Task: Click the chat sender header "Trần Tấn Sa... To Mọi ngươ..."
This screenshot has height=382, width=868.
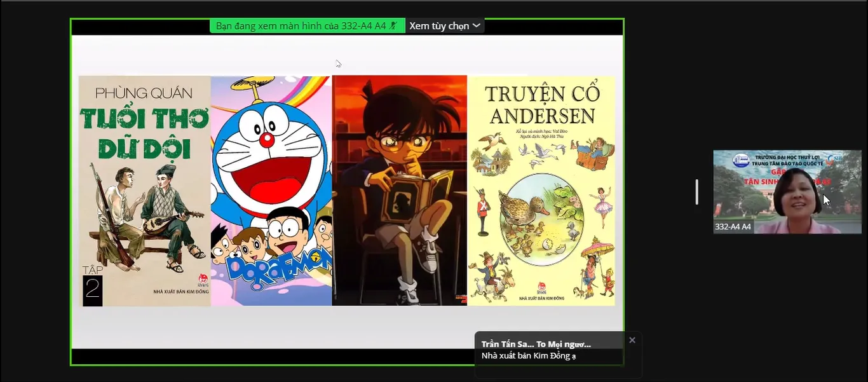Action: [x=536, y=344]
